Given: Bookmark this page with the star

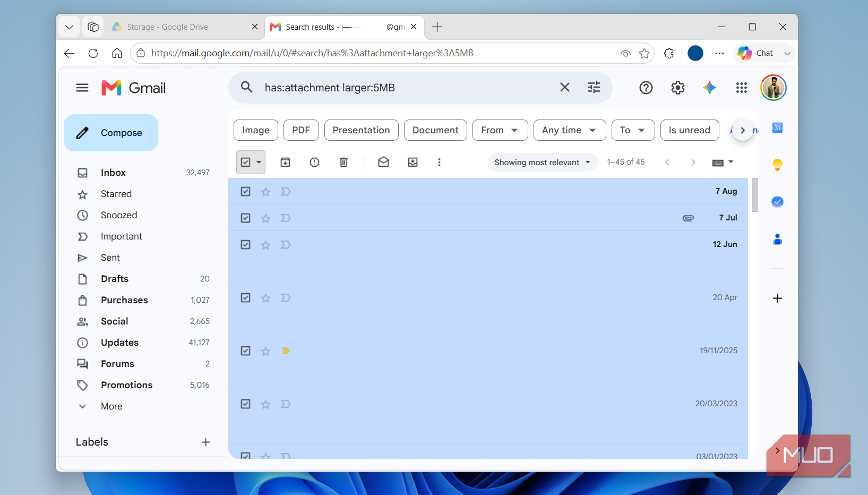Looking at the screenshot, I should tap(644, 53).
